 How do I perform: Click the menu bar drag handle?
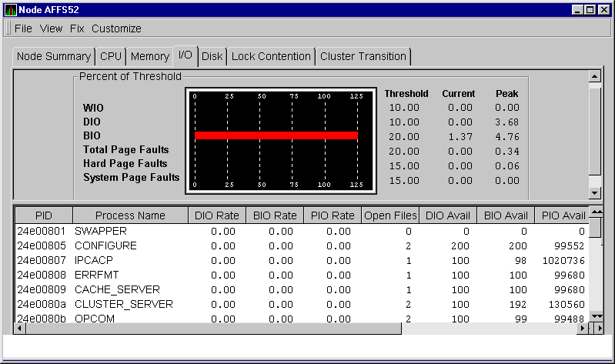8,28
